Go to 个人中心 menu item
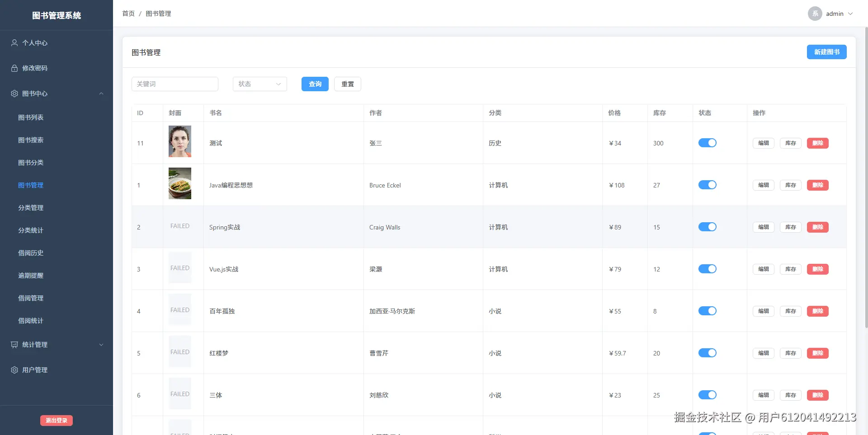 [57, 43]
